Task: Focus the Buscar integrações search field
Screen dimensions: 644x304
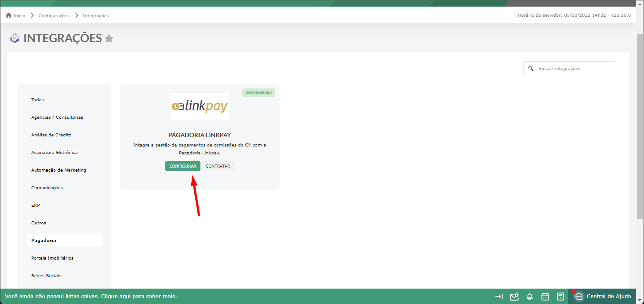Action: pos(570,68)
